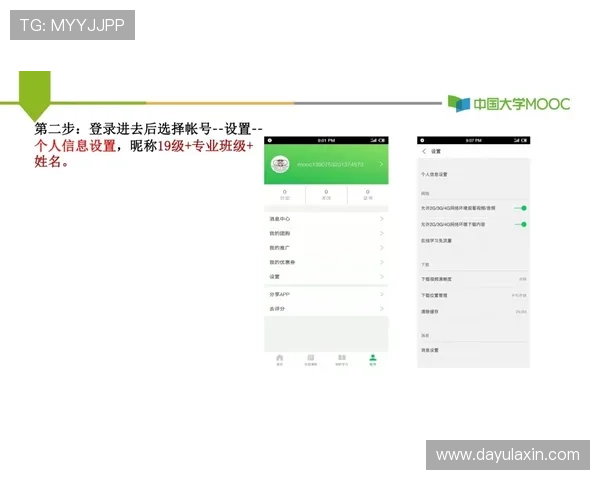Switch to home tab house icon
600x480 pixels.
[x=280, y=359]
